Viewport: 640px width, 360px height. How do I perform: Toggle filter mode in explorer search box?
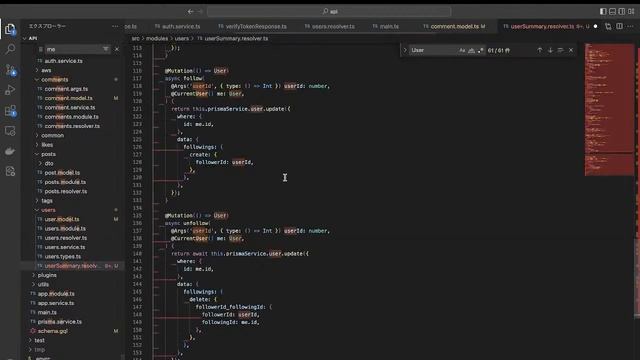106,49
